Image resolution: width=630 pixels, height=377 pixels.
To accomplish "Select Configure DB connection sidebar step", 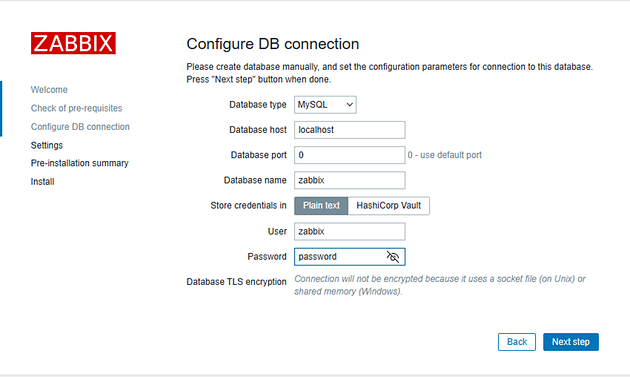I will tap(80, 127).
